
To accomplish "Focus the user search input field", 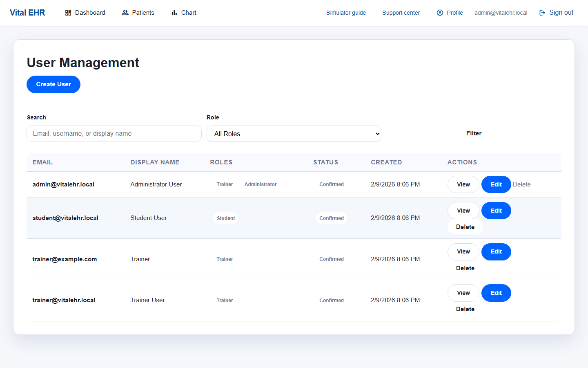I will tap(114, 134).
